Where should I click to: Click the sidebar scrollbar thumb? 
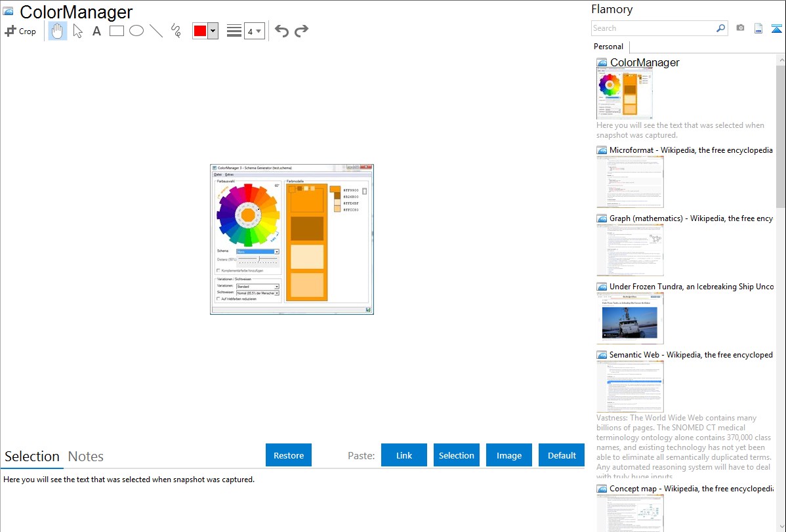(x=781, y=136)
